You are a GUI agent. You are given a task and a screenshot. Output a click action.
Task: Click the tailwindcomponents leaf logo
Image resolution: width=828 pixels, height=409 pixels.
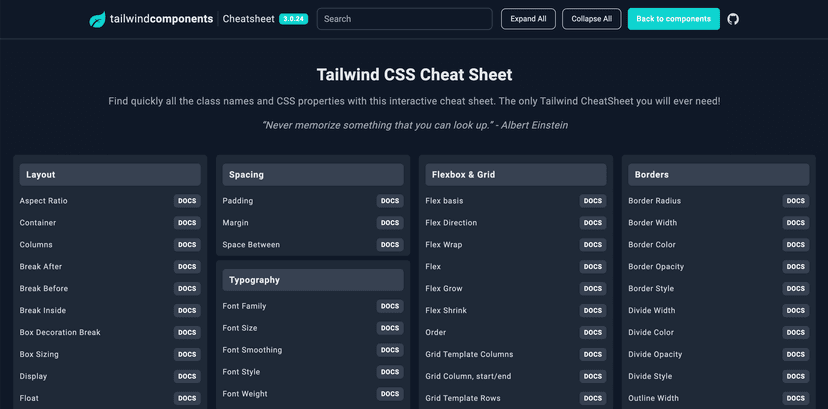tap(97, 19)
